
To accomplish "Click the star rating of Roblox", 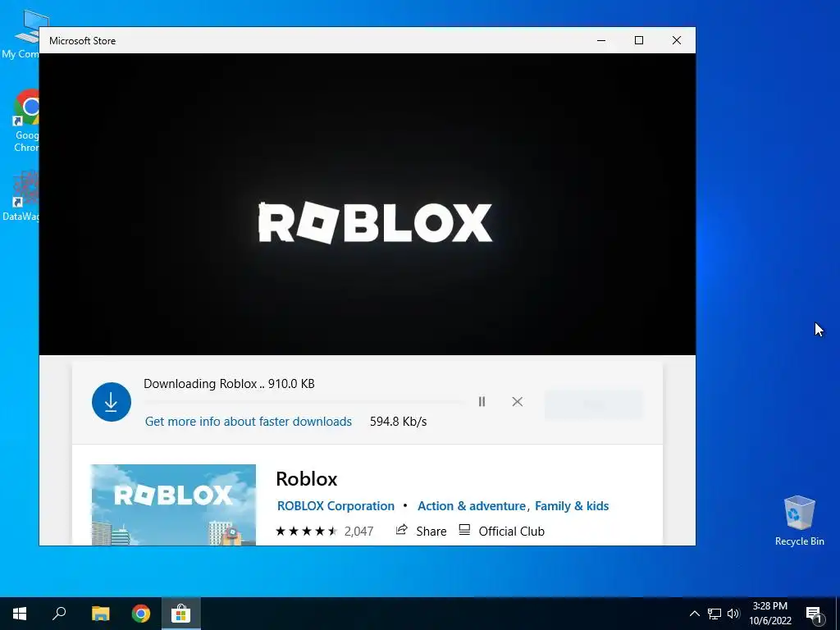I will point(307,531).
